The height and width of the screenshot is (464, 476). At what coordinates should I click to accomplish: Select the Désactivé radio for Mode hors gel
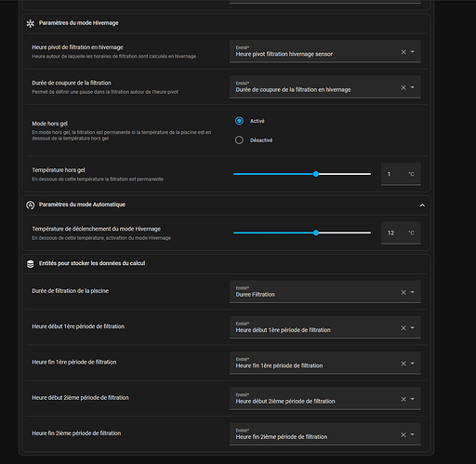[x=239, y=140]
